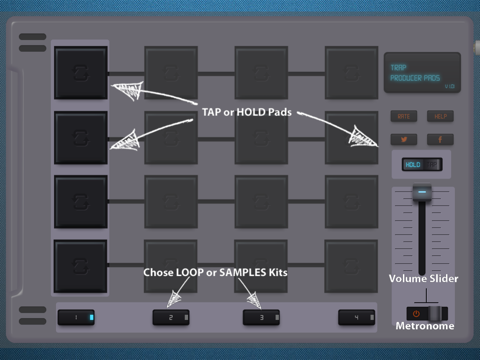Tap the second pad in row three
The height and width of the screenshot is (360, 480).
171,202
